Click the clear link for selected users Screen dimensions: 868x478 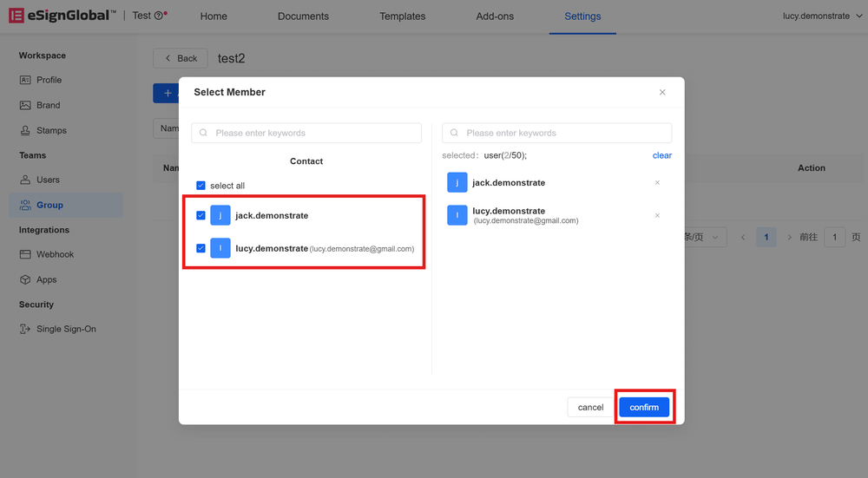tap(661, 155)
